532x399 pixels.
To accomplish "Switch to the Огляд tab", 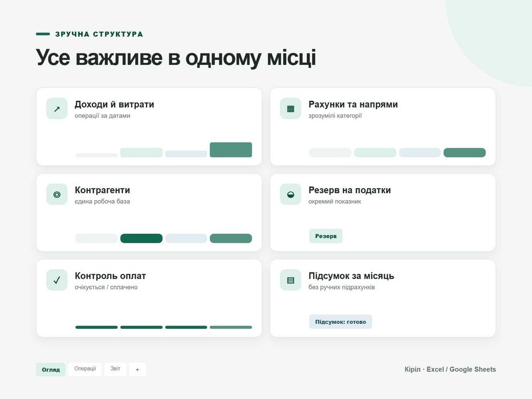I will point(51,369).
